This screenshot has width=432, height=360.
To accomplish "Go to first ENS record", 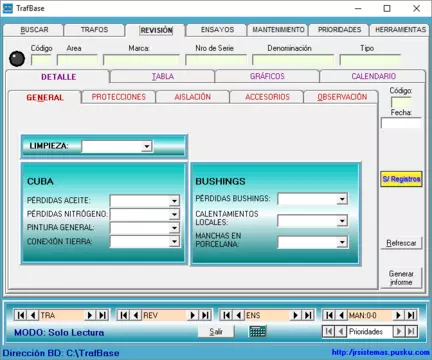I will 226,315.
